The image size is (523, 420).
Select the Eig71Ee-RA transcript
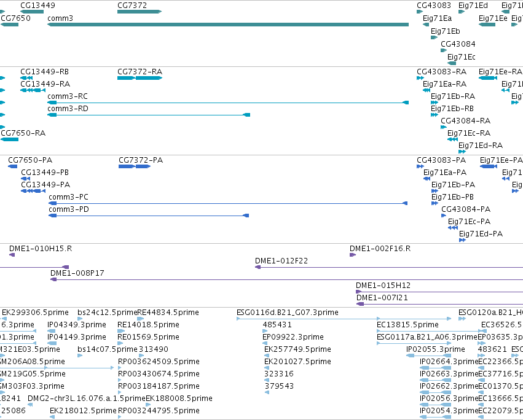(x=487, y=78)
